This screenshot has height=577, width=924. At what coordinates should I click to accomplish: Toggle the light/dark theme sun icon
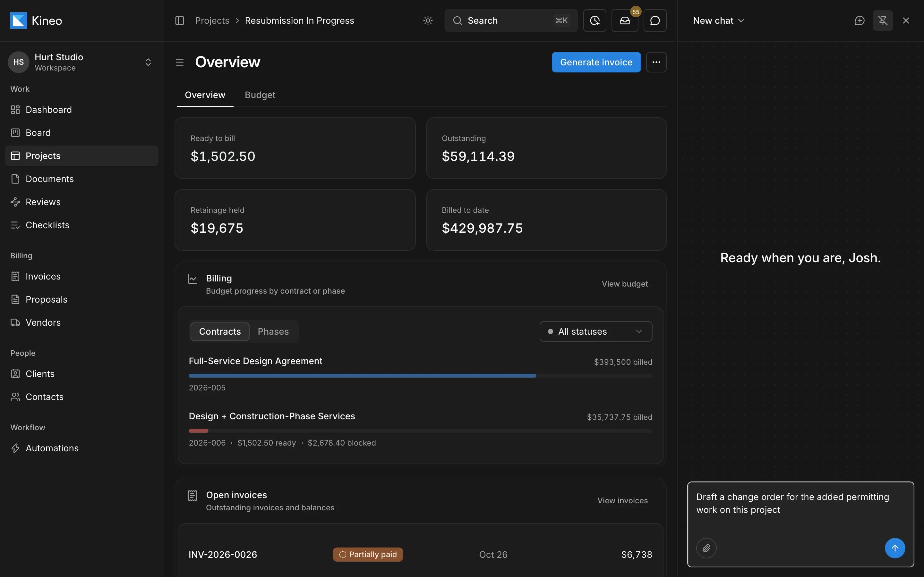(x=428, y=21)
